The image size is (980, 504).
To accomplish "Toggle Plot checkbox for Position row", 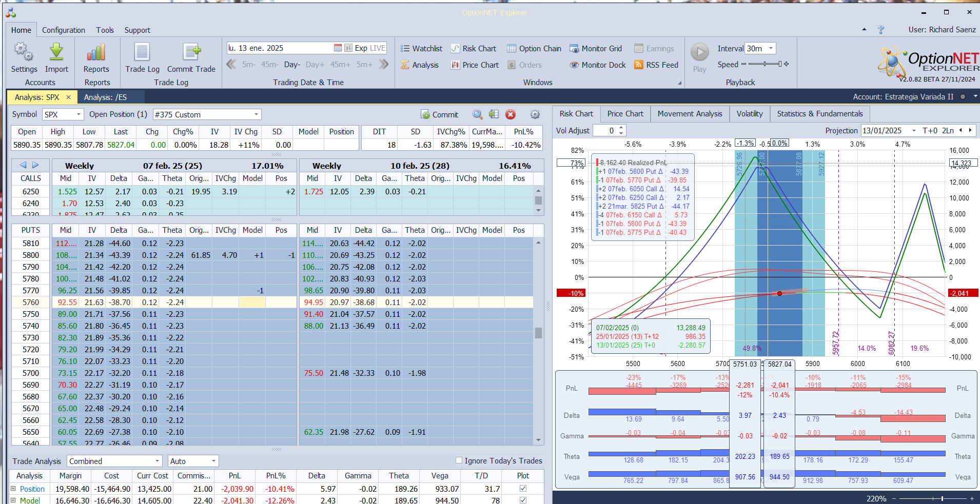I will pyautogui.click(x=523, y=489).
